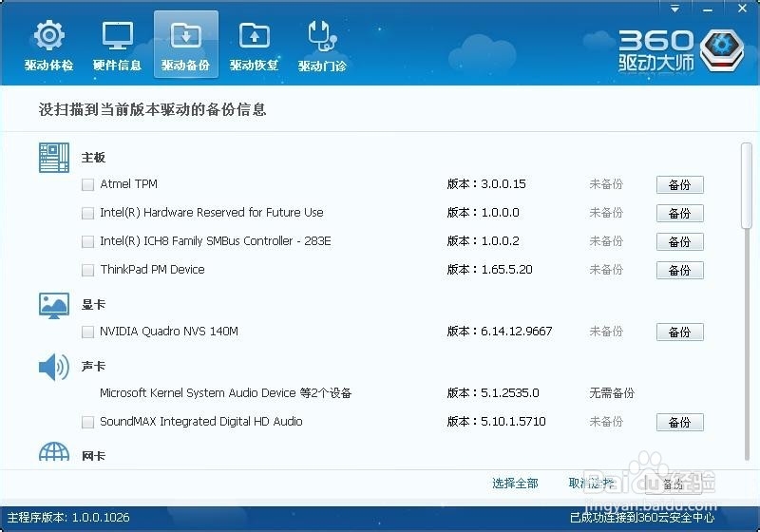The width and height of the screenshot is (760, 532).
Task: Back up Intel(R) Hardware Reserved driver
Action: (x=679, y=213)
